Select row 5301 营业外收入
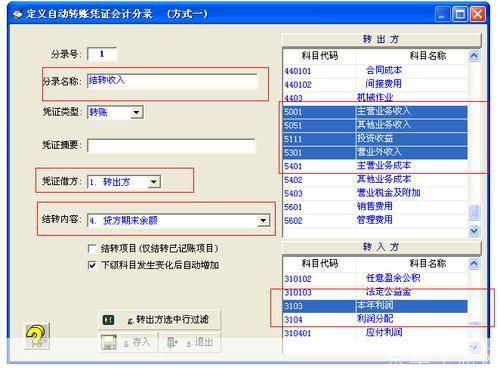This screenshot has width=500, height=374. (375, 153)
